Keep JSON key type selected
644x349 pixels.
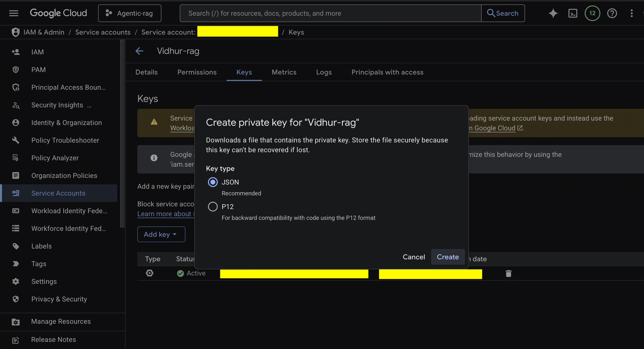click(x=212, y=182)
